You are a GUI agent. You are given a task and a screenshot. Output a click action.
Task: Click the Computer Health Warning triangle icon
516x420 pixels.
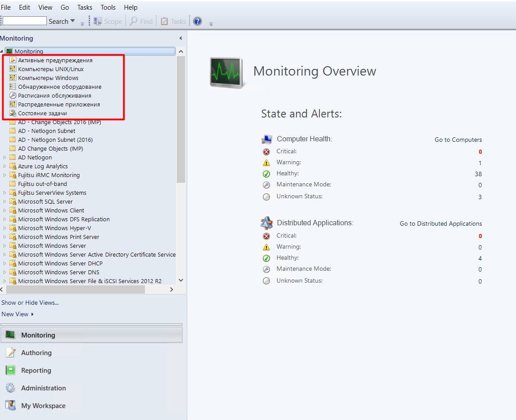(x=266, y=163)
